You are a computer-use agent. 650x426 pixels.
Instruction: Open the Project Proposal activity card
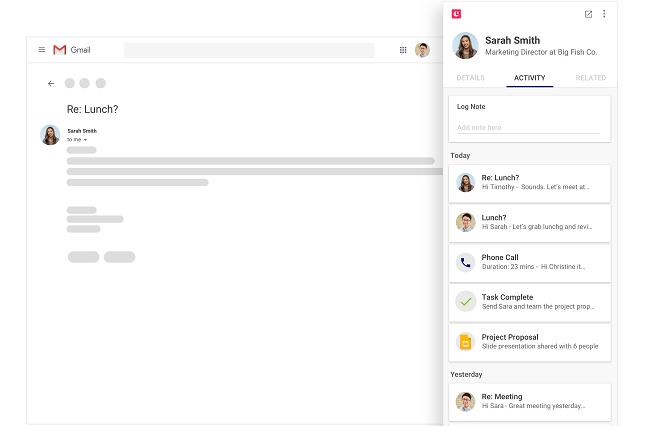[529, 342]
